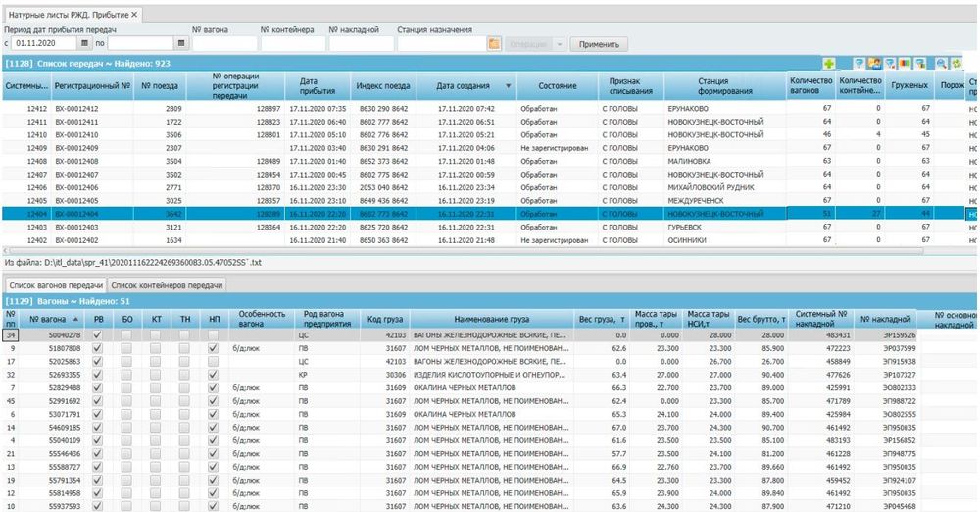This screenshot has height=512, width=980.
Task: Toggle БО checkbox for wagon 52025863
Action: tap(126, 361)
